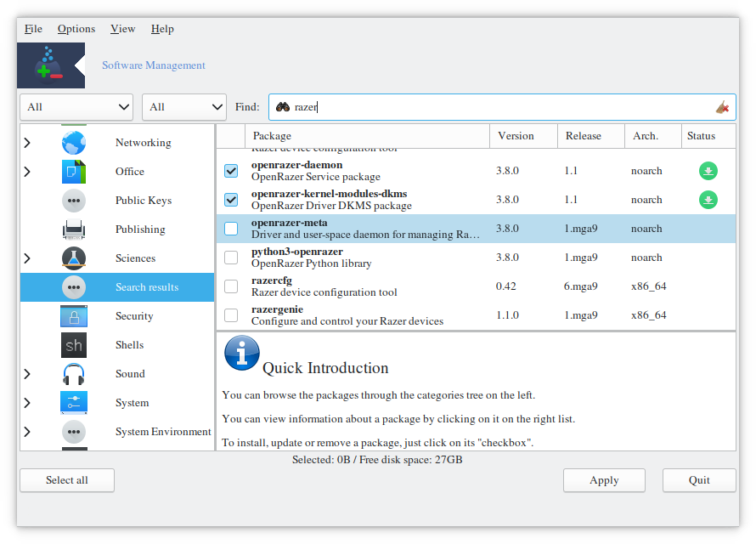Click into the Find search field

pos(502,107)
